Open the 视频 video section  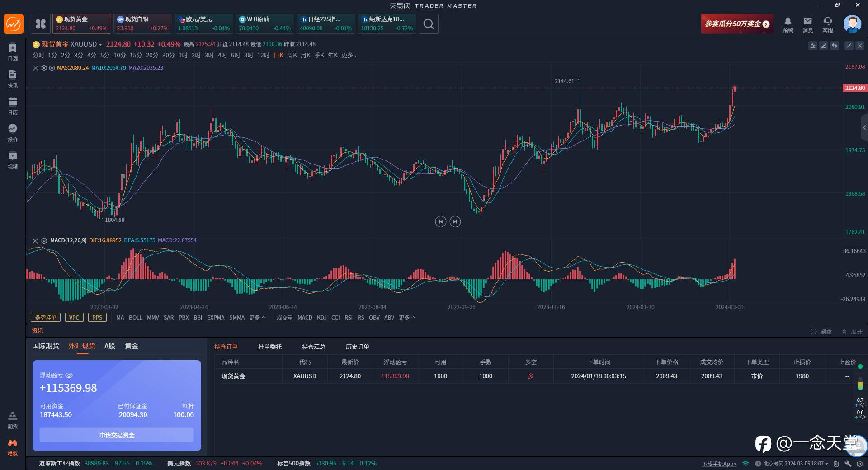coord(13,160)
